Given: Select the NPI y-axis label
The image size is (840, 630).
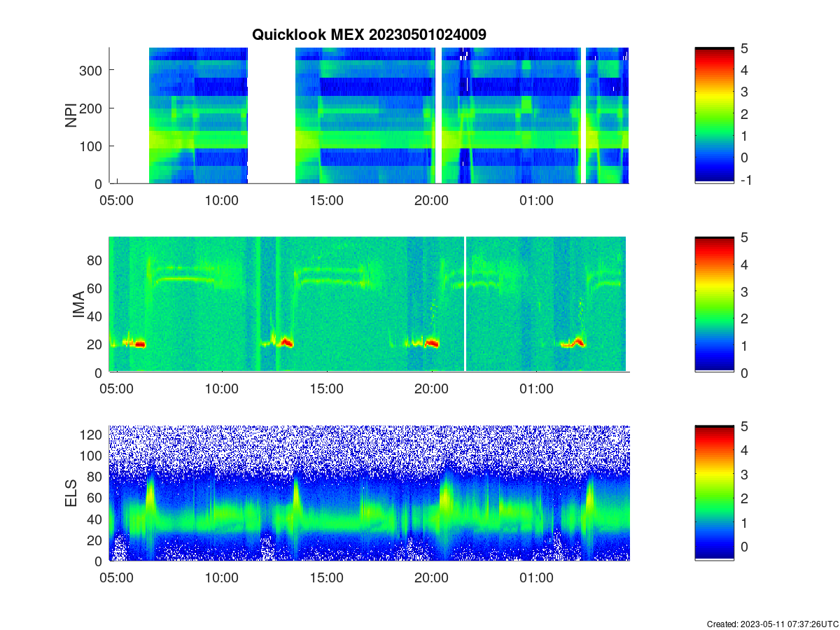Looking at the screenshot, I should click(x=71, y=115).
